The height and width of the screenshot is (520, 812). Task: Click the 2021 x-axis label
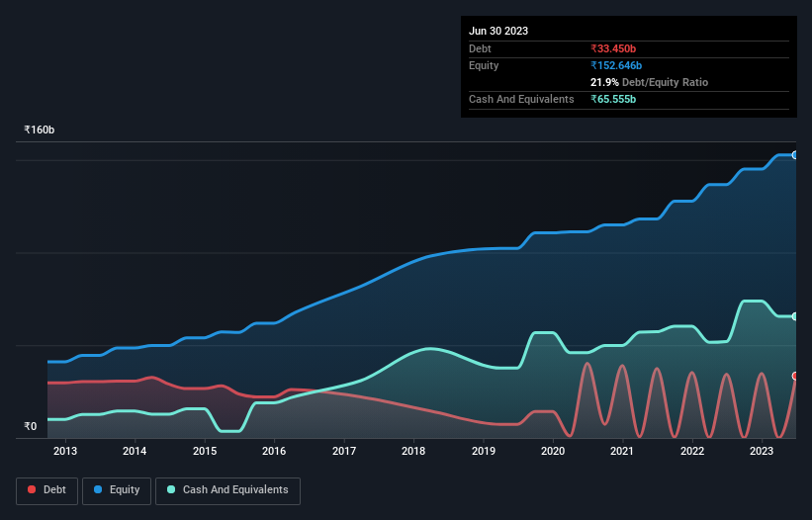(x=622, y=451)
